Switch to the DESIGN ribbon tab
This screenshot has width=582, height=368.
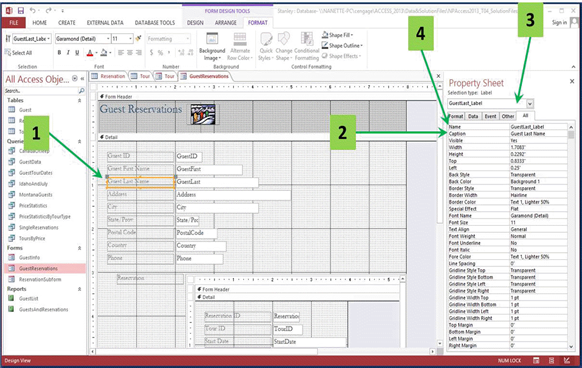point(195,23)
